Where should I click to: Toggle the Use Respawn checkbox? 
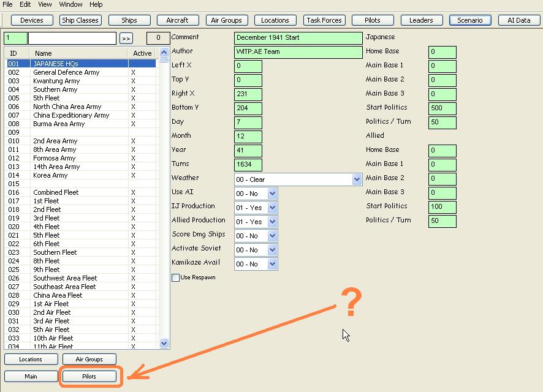point(175,277)
